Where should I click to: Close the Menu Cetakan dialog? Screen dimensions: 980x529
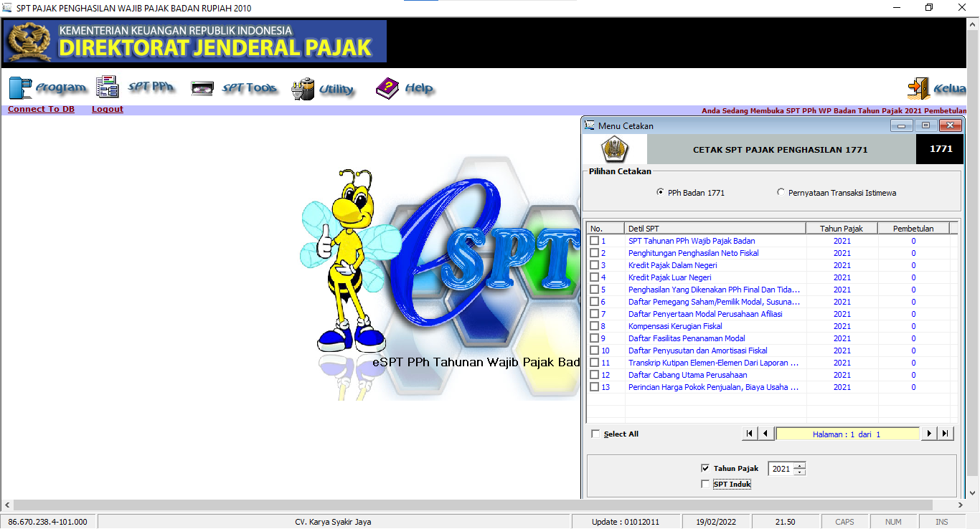tap(950, 125)
